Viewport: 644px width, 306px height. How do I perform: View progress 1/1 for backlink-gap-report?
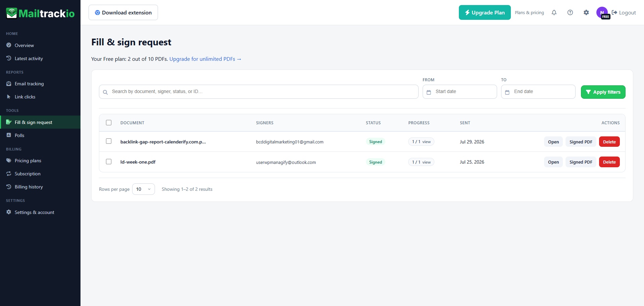pyautogui.click(x=421, y=142)
